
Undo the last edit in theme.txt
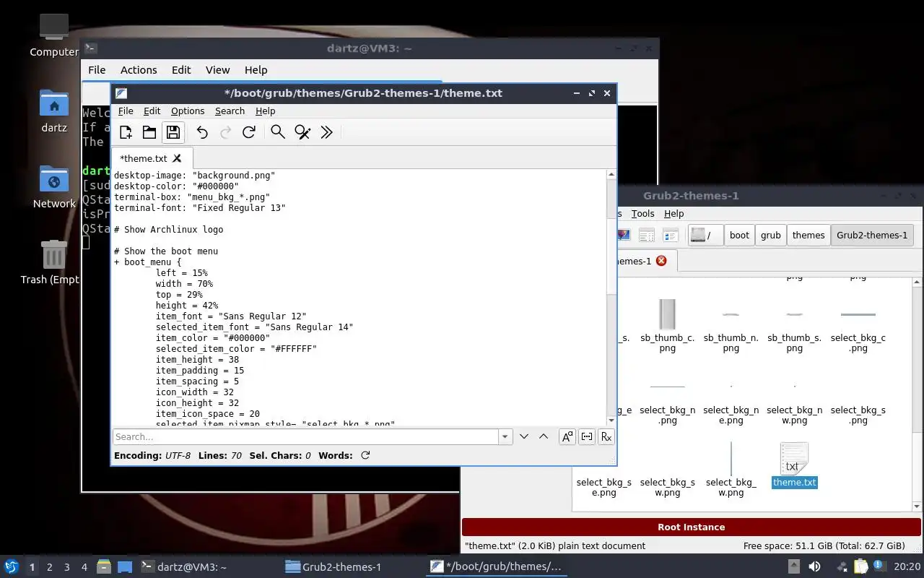[202, 132]
